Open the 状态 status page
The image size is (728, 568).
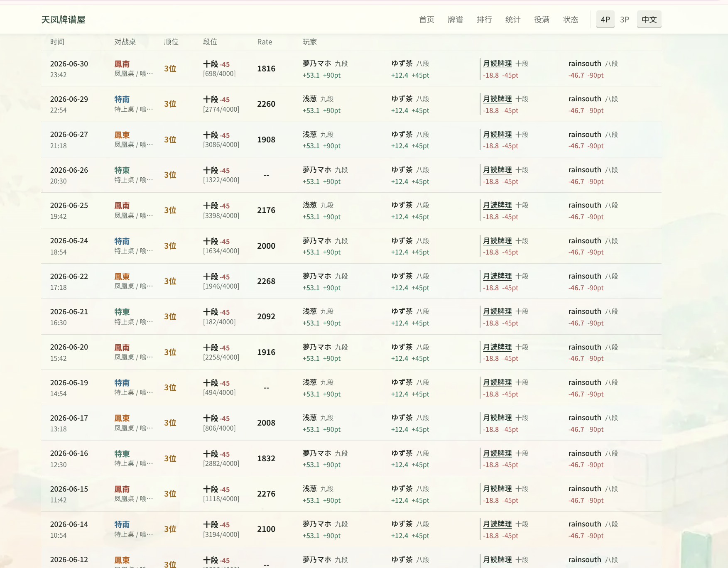pos(571,20)
